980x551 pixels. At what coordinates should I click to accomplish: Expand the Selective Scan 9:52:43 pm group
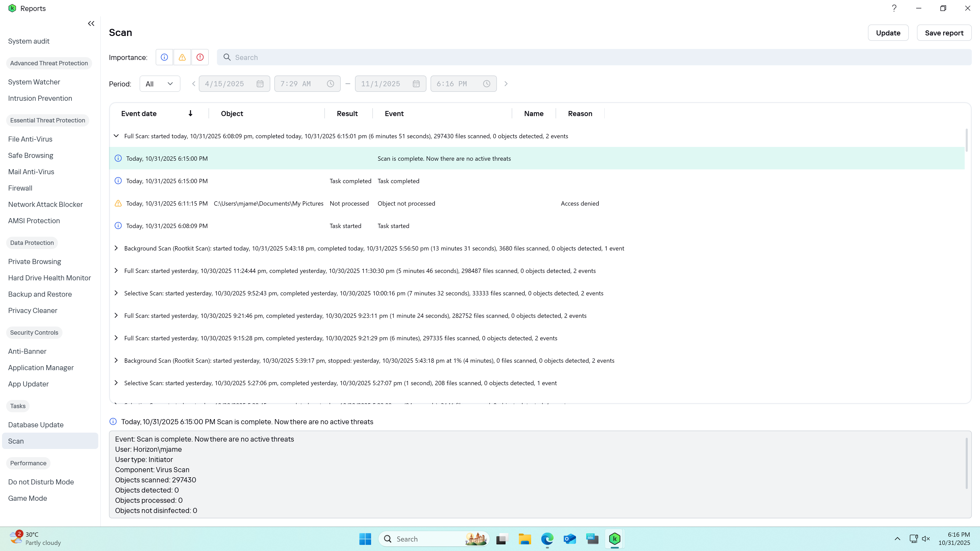pos(116,293)
